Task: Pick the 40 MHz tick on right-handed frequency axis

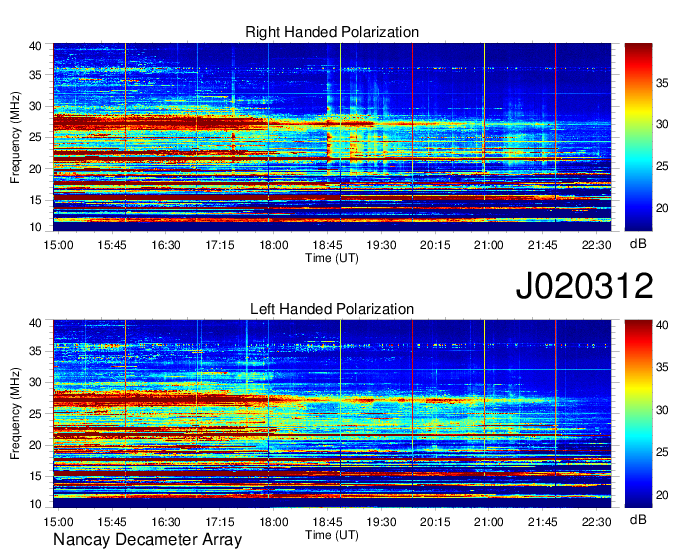Action: (35, 46)
